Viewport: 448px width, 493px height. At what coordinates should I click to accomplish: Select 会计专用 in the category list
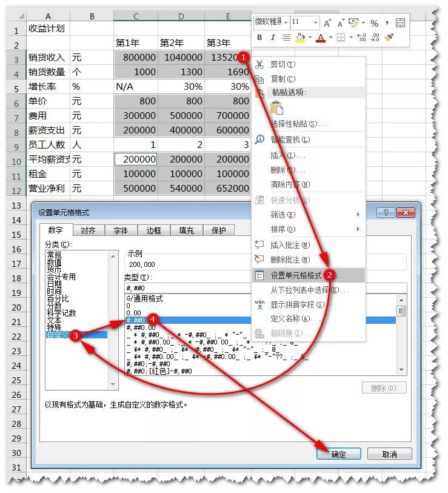tap(61, 277)
